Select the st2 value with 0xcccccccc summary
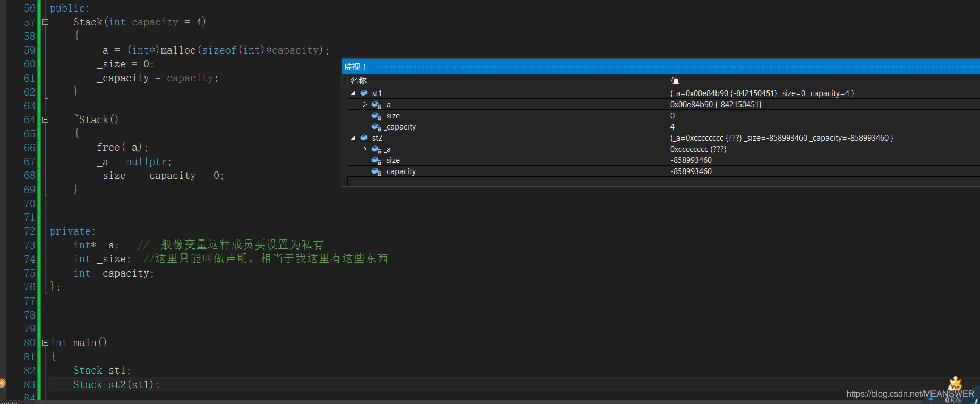Screen dimensions: 980x404 (x=781, y=138)
